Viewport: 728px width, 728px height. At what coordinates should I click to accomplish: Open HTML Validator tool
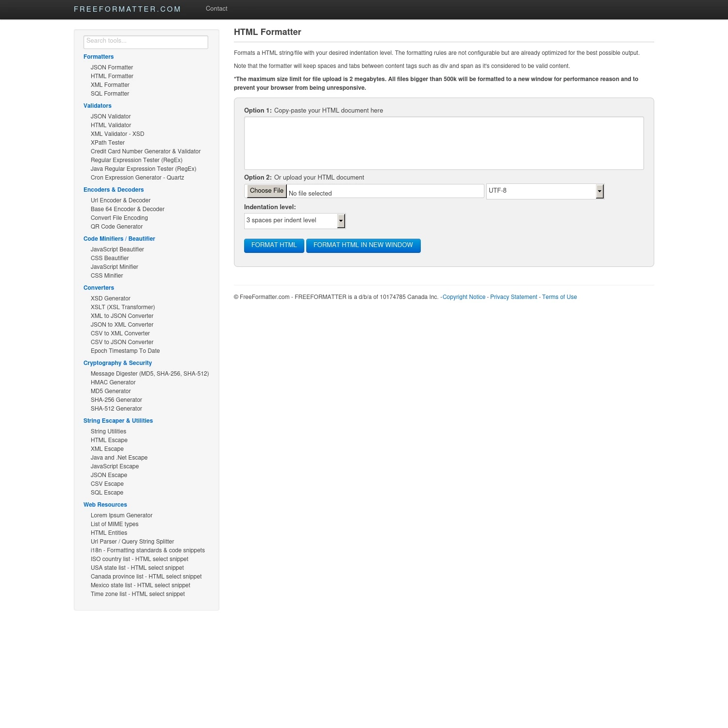pyautogui.click(x=111, y=125)
